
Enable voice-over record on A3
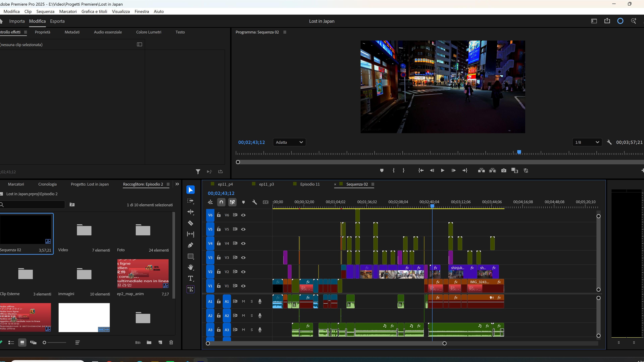point(260,330)
